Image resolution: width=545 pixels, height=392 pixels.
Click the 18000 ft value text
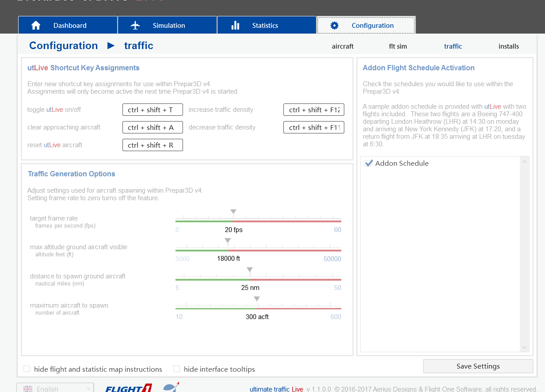tap(229, 259)
